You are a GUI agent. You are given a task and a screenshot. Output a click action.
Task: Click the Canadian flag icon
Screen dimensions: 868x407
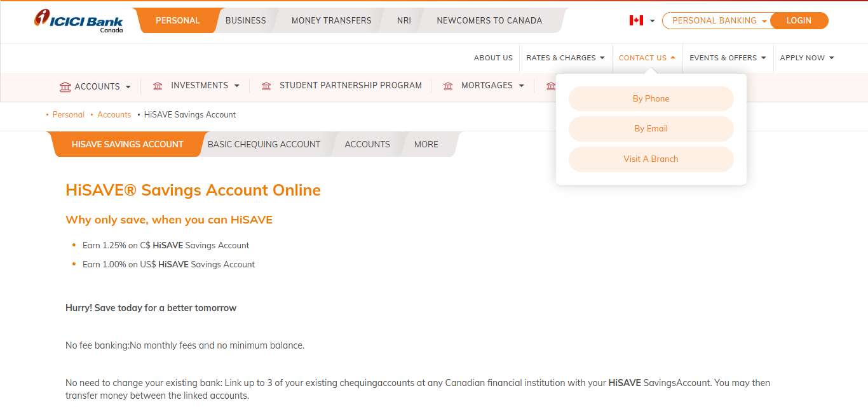click(x=636, y=20)
